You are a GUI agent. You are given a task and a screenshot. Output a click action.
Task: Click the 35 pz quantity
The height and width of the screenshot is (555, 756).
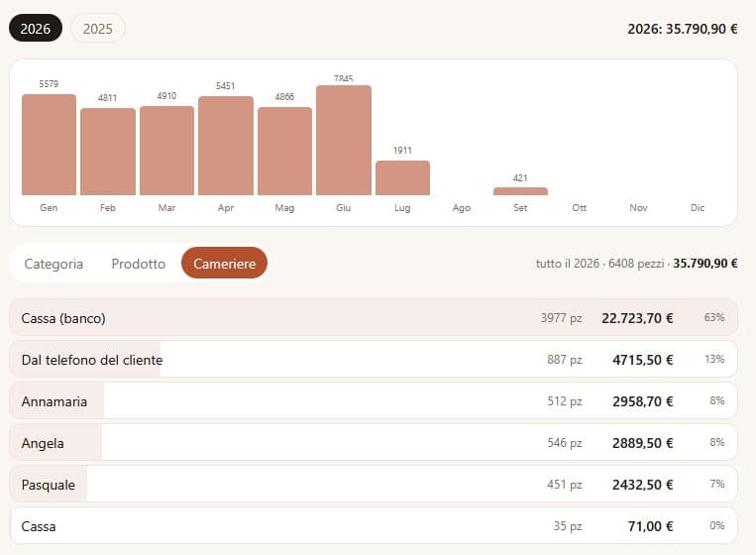(x=568, y=526)
